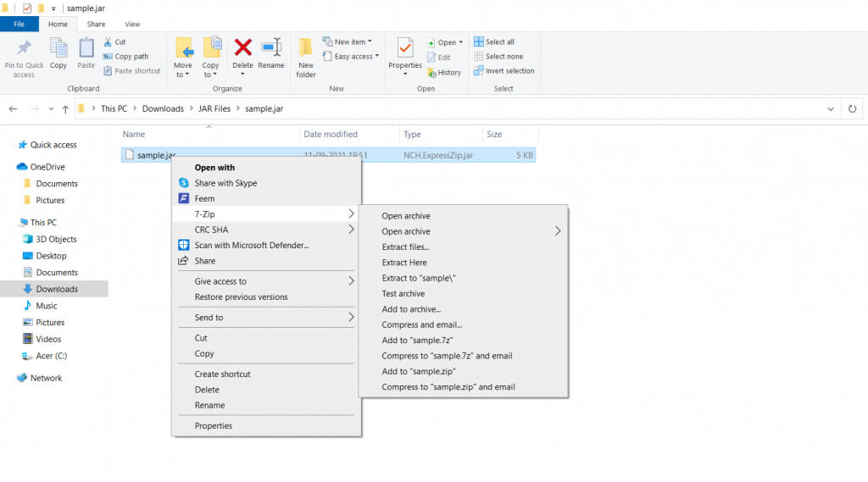Click the Rename ribbon icon
This screenshot has width=868, height=482.
pos(271,47)
